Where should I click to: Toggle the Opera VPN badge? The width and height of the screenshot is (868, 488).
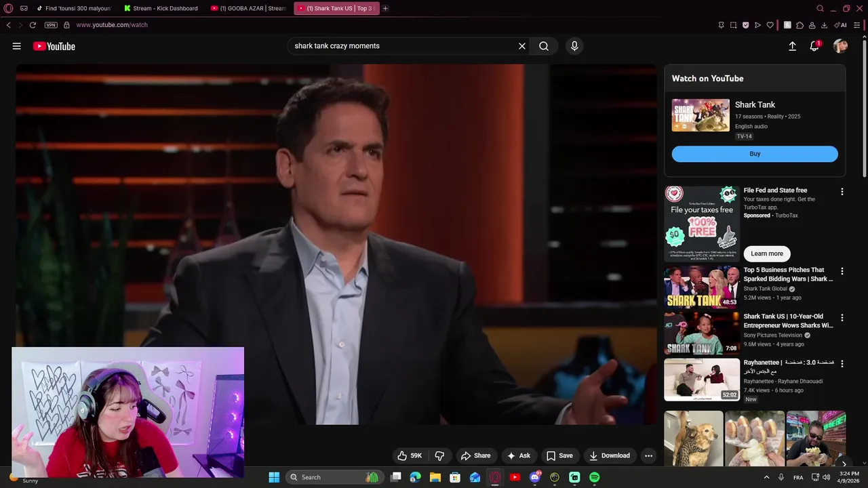[x=51, y=25]
